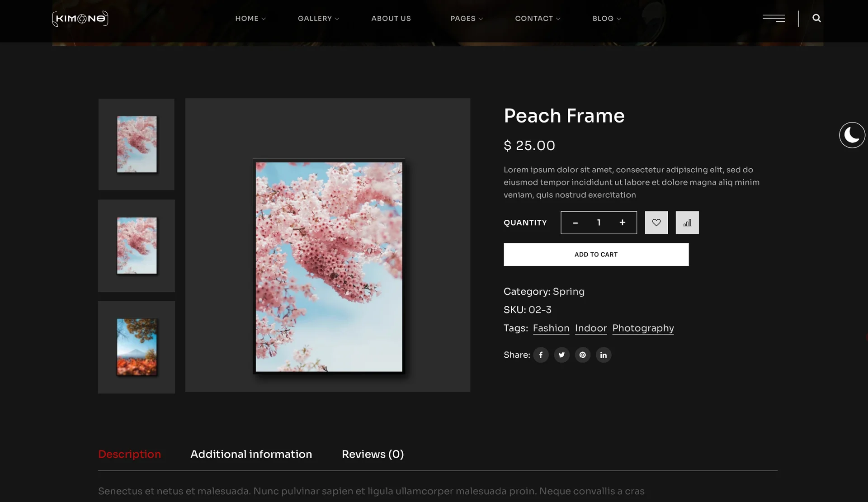Share on Pinterest icon
Screen dimensions: 868x502
coord(582,355)
